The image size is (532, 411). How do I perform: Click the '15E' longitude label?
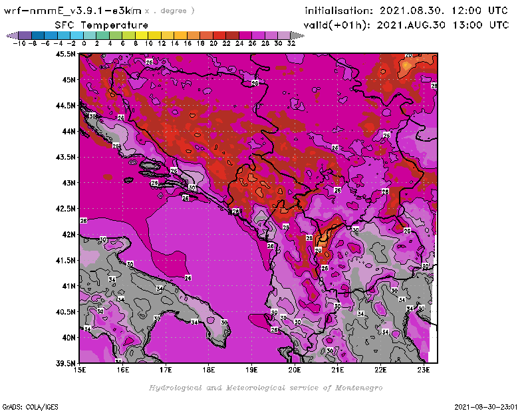80,370
